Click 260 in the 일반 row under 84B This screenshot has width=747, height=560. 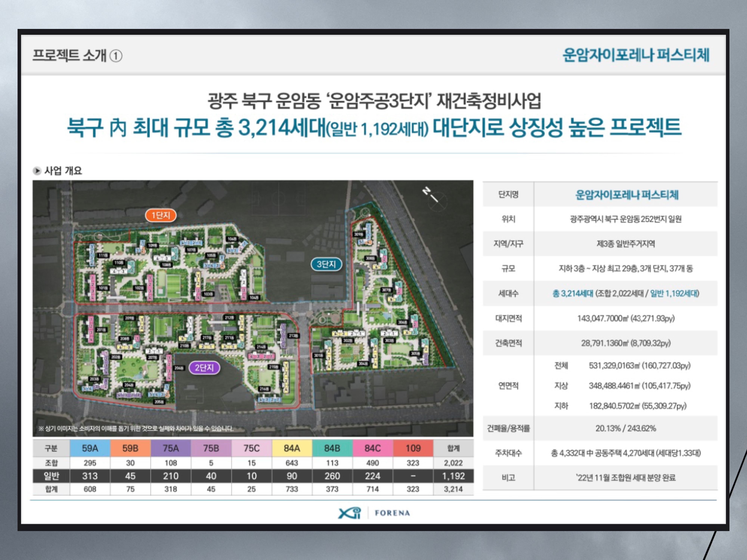pos(332,476)
